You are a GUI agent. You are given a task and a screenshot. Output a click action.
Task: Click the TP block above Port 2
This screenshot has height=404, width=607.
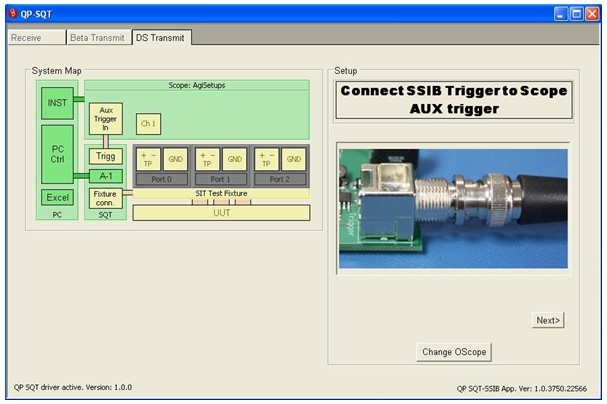266,159
